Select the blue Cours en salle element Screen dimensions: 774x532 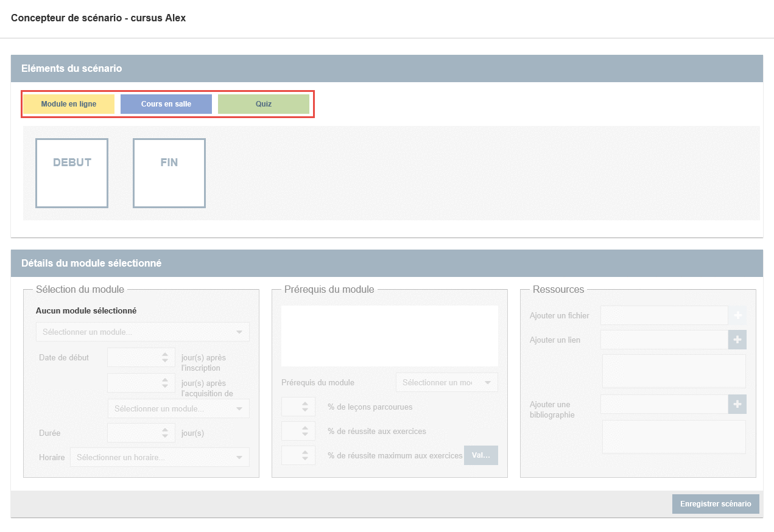coord(166,104)
